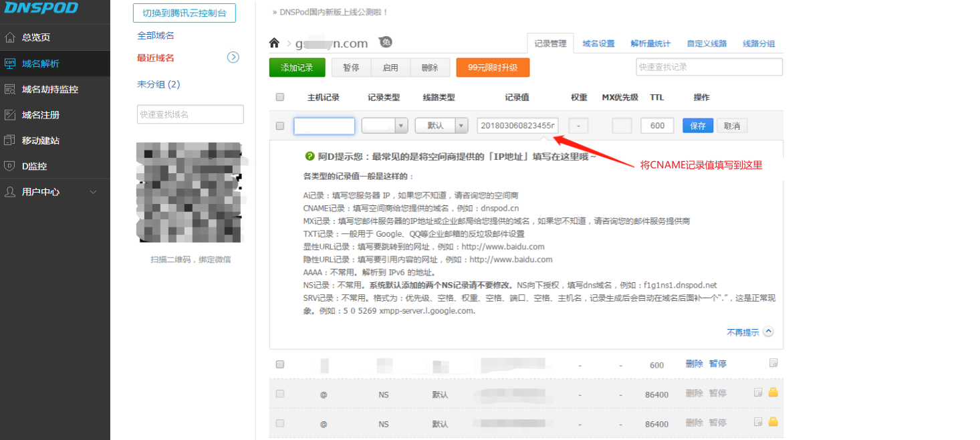
Task: Focus the 主机记录 host input field
Action: pos(324,126)
